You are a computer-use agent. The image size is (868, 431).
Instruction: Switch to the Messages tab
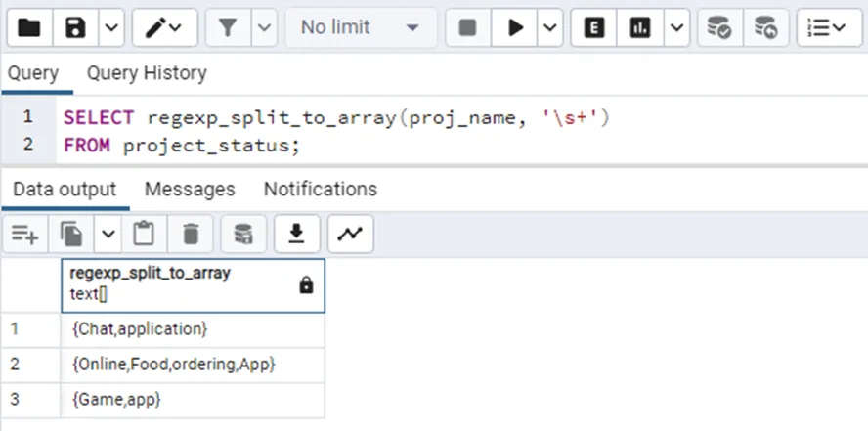coord(190,189)
